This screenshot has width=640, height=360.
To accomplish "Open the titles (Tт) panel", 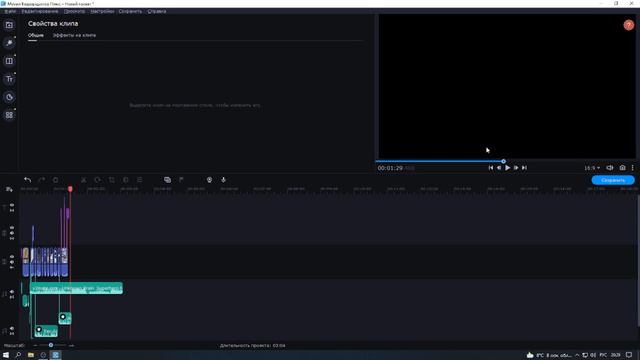I will [9, 79].
